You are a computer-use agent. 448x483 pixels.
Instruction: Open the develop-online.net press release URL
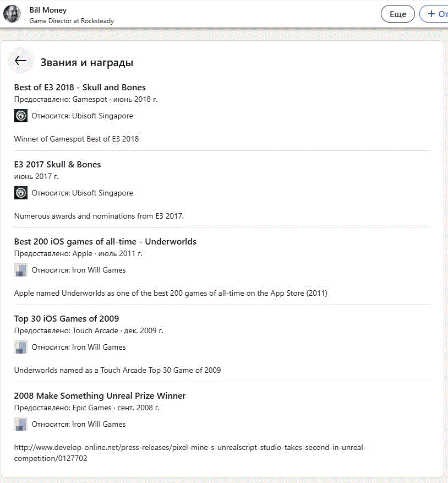pos(190,453)
